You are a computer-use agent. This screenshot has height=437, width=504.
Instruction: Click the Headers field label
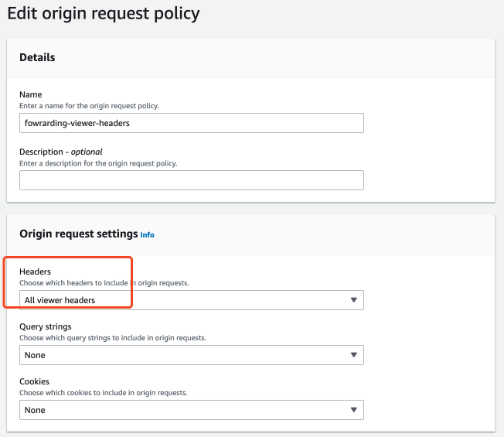click(36, 272)
